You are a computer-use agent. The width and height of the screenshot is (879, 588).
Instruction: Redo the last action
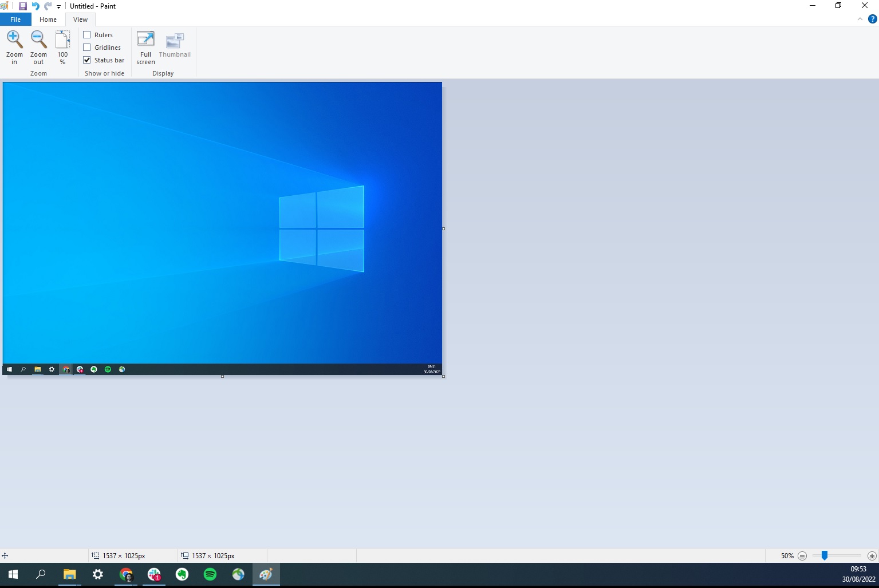click(x=46, y=6)
